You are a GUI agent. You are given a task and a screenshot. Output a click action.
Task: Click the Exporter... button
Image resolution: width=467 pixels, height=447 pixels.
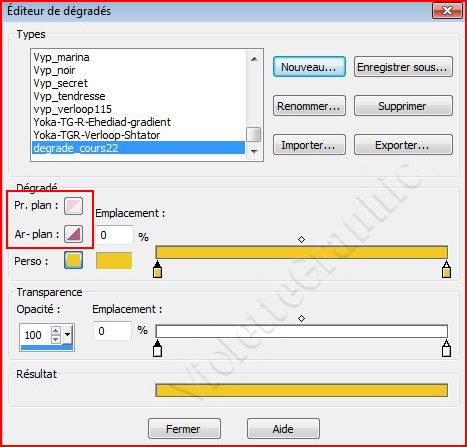click(403, 145)
